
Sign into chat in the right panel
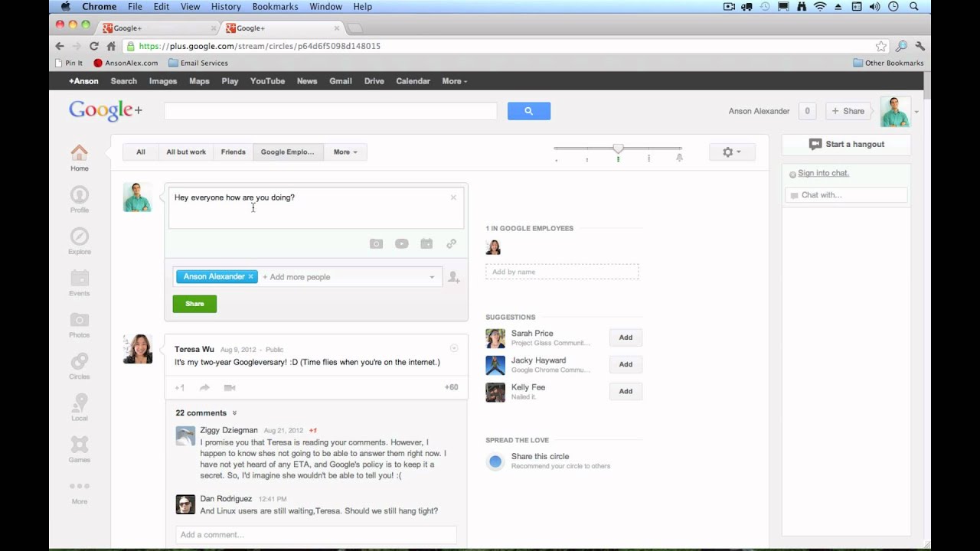[822, 173]
